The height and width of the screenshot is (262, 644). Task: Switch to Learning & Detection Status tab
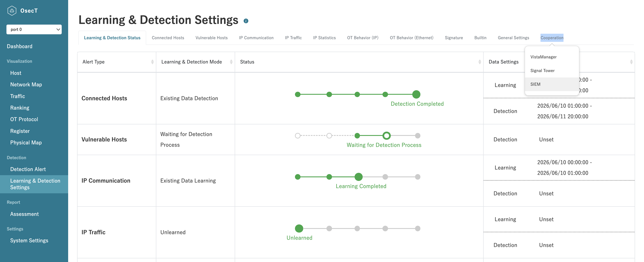pyautogui.click(x=112, y=38)
